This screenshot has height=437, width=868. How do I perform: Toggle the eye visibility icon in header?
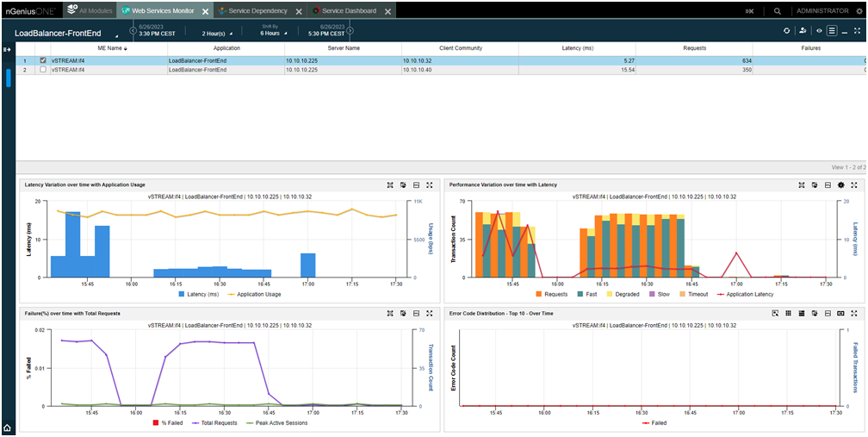point(819,31)
